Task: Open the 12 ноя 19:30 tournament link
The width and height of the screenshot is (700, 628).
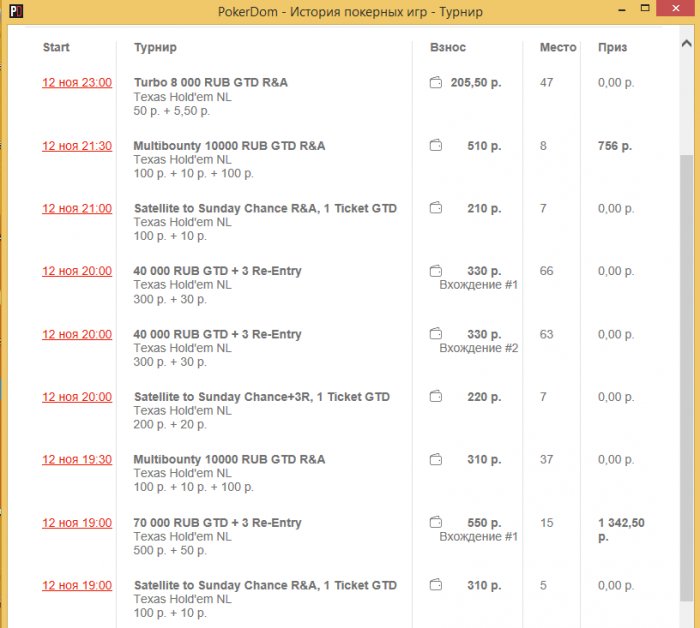Action: pyautogui.click(x=77, y=460)
